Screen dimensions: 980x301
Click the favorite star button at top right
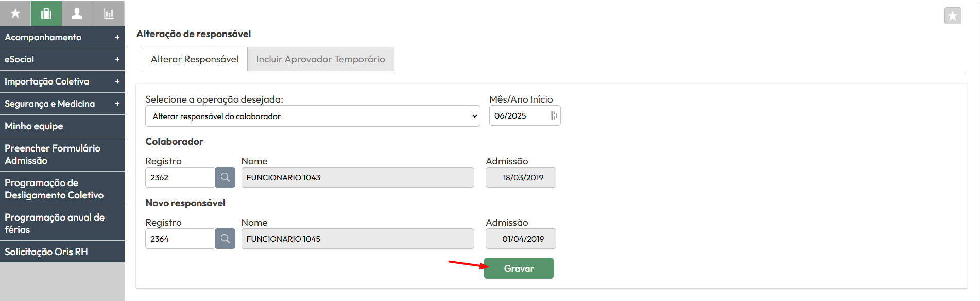tap(953, 16)
